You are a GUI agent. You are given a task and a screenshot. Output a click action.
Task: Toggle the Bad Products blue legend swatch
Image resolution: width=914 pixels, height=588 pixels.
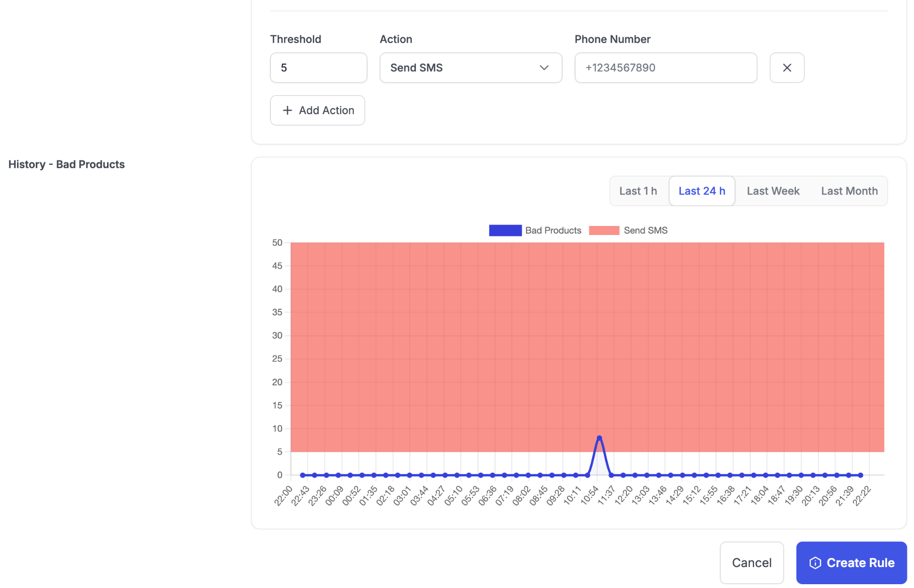(505, 230)
